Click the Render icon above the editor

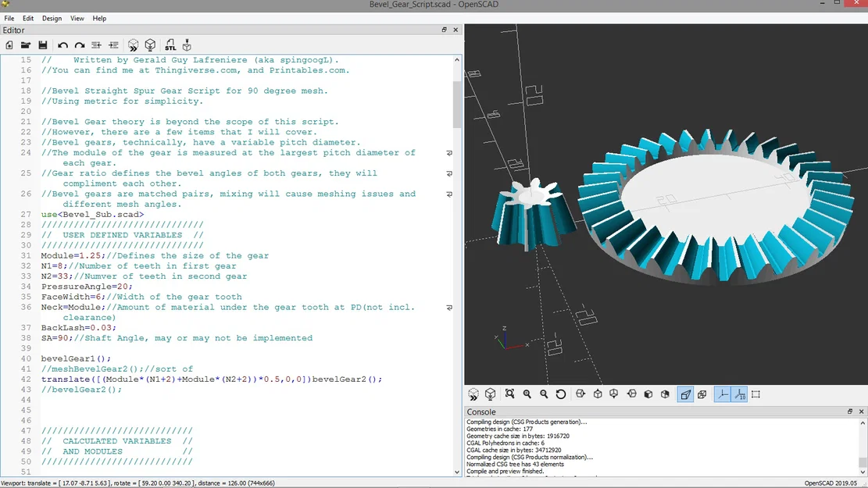(x=149, y=45)
